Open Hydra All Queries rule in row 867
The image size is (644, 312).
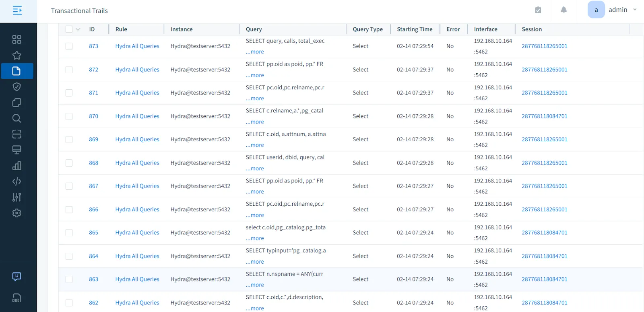[137, 186]
